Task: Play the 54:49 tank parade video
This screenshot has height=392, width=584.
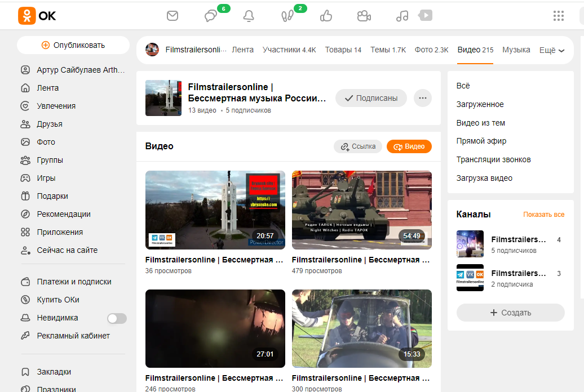Action: point(362,210)
